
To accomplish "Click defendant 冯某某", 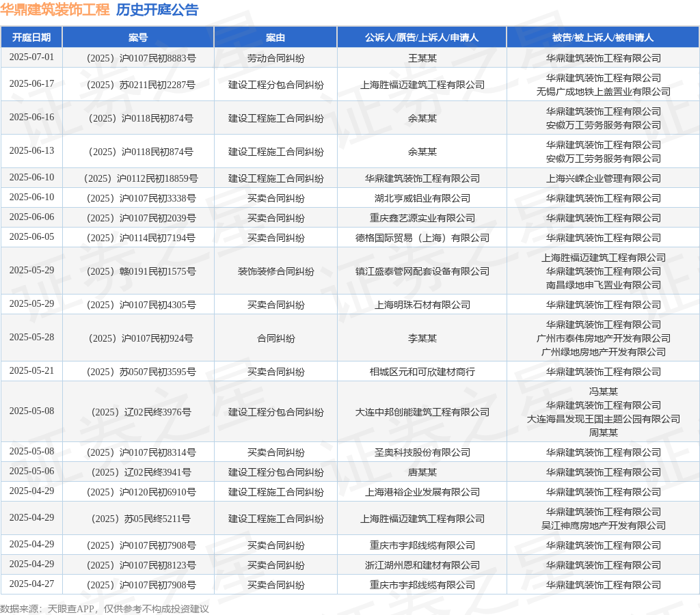I will tap(604, 392).
